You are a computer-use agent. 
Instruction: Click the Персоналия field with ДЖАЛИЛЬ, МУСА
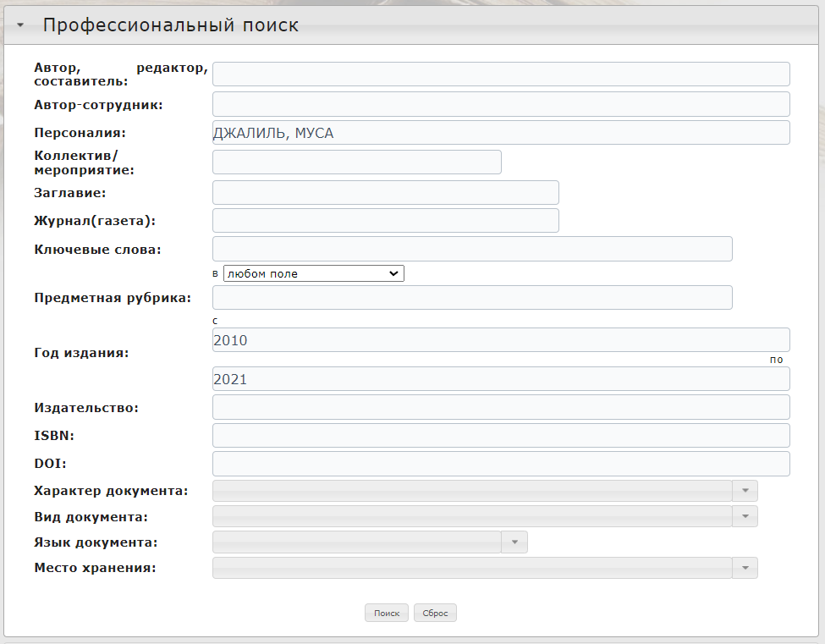(x=501, y=133)
